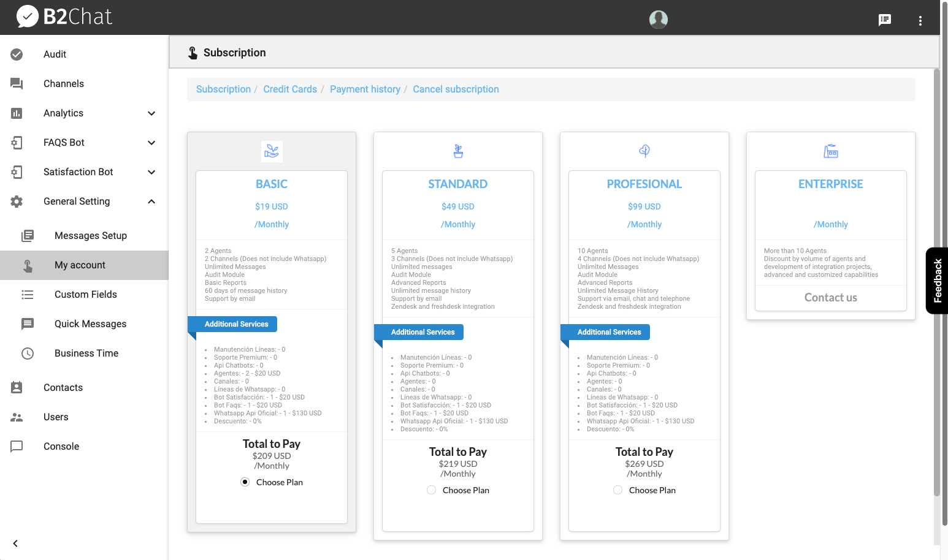Open the Feedback side tab
This screenshot has height=560, width=948.
tap(937, 281)
